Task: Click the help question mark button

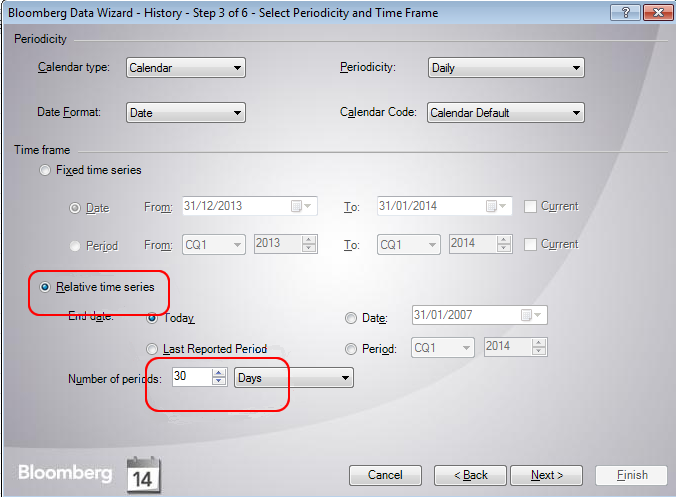Action: (625, 13)
